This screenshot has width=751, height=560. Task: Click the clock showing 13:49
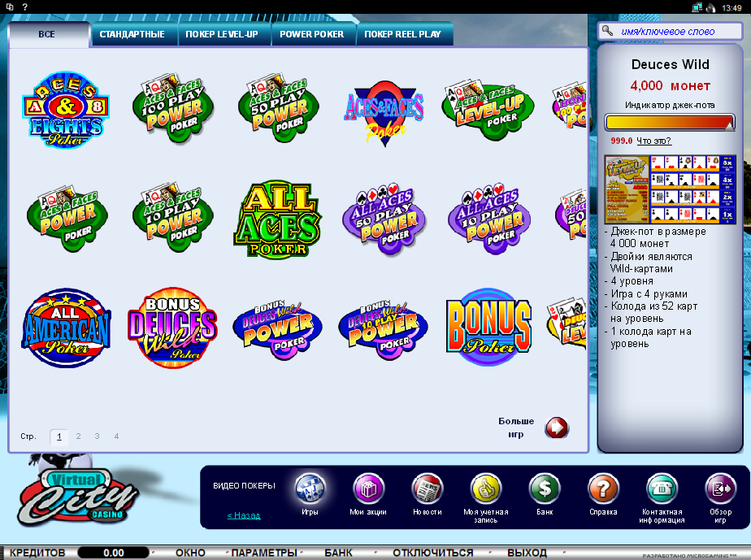(731, 7)
